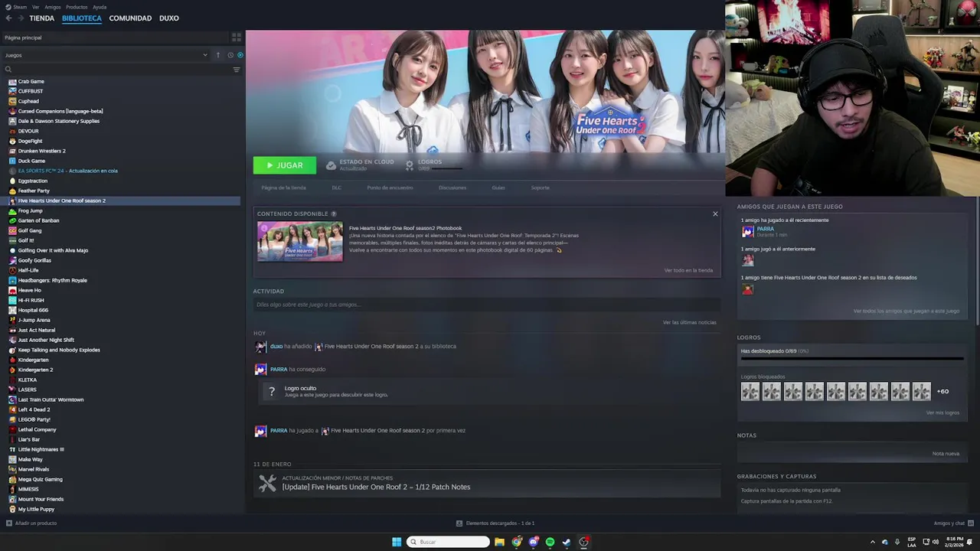Screen dimensions: 980x551
Task: Click Ver todo en la tienda link
Action: [688, 270]
